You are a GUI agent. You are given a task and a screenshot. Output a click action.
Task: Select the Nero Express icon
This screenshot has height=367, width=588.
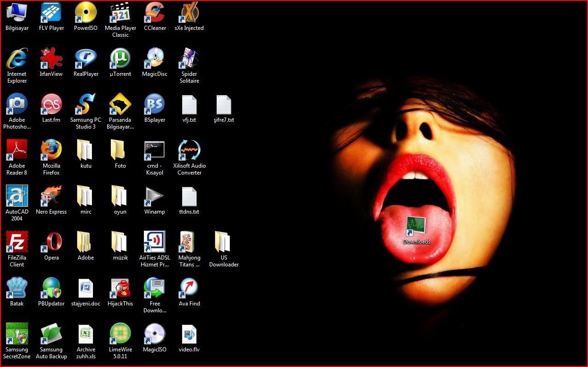(x=51, y=197)
